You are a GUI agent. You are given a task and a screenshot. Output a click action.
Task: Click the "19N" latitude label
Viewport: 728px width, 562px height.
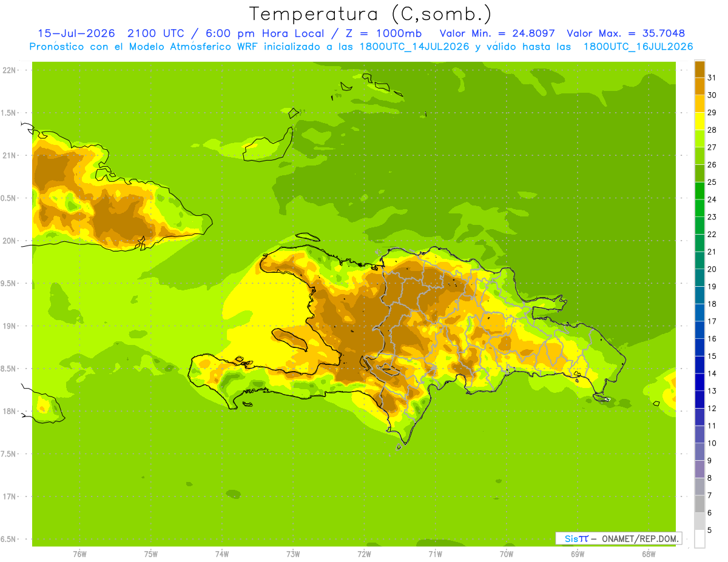point(9,326)
